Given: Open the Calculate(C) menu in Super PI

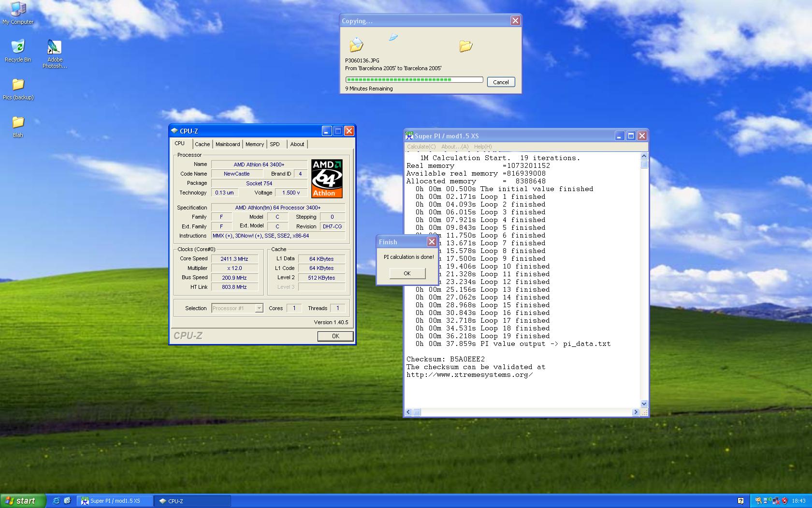Looking at the screenshot, I should pos(421,147).
